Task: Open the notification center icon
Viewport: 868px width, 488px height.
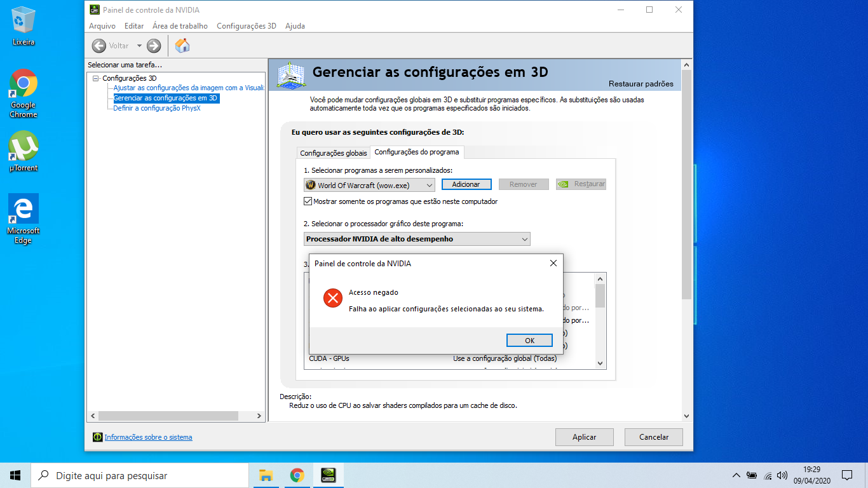Action: pyautogui.click(x=846, y=475)
